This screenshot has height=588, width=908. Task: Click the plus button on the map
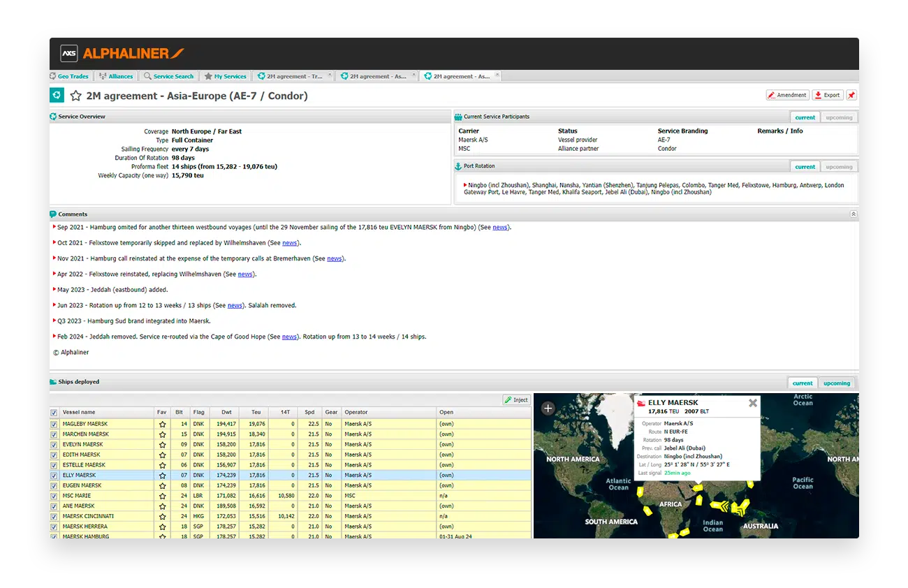click(548, 409)
